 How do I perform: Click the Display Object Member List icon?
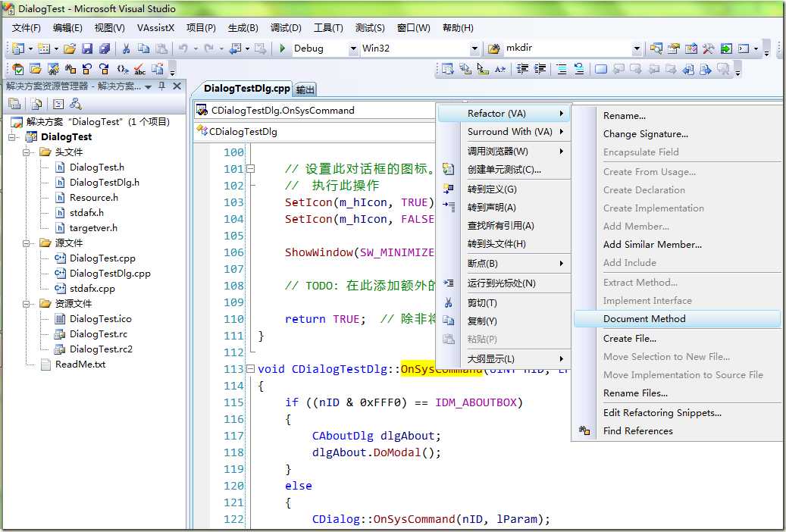[448, 69]
